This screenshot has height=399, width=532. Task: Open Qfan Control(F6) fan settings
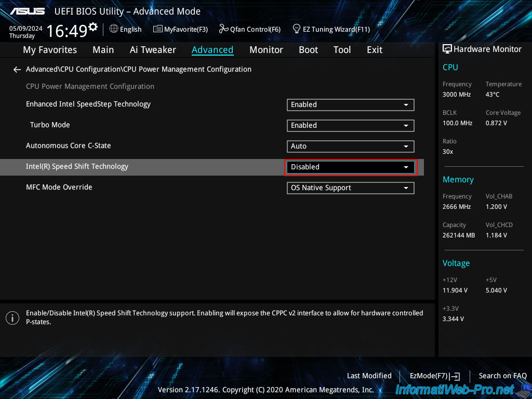pos(250,29)
